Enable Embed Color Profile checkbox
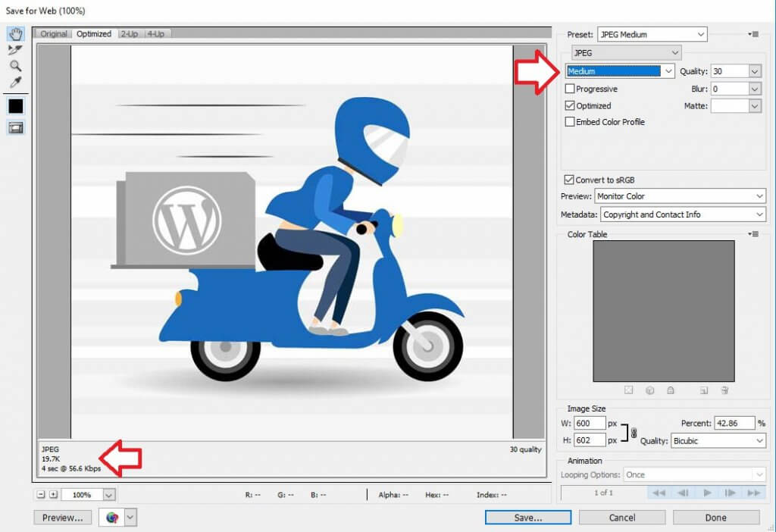 coord(570,122)
